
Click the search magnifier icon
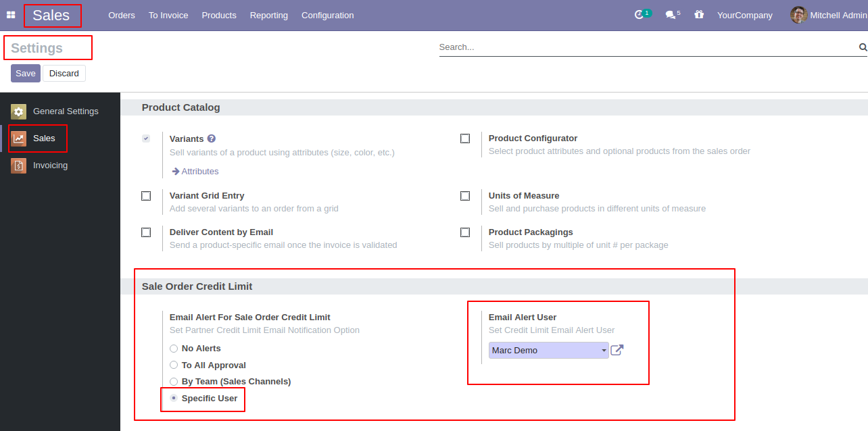click(x=863, y=47)
